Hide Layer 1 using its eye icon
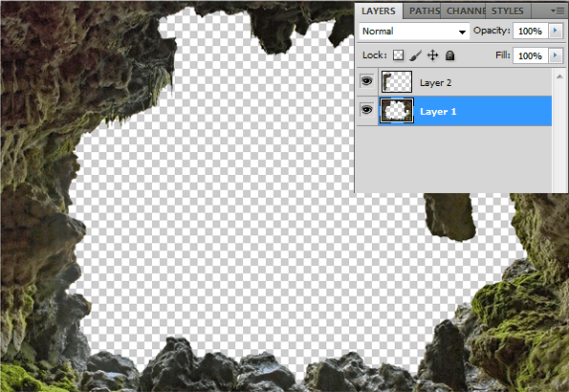569x392 pixels. click(x=367, y=109)
